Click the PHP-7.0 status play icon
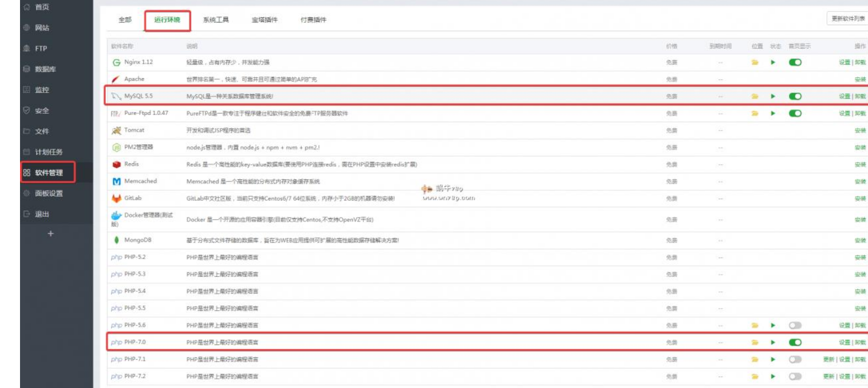This screenshot has height=388, width=868. (x=772, y=343)
